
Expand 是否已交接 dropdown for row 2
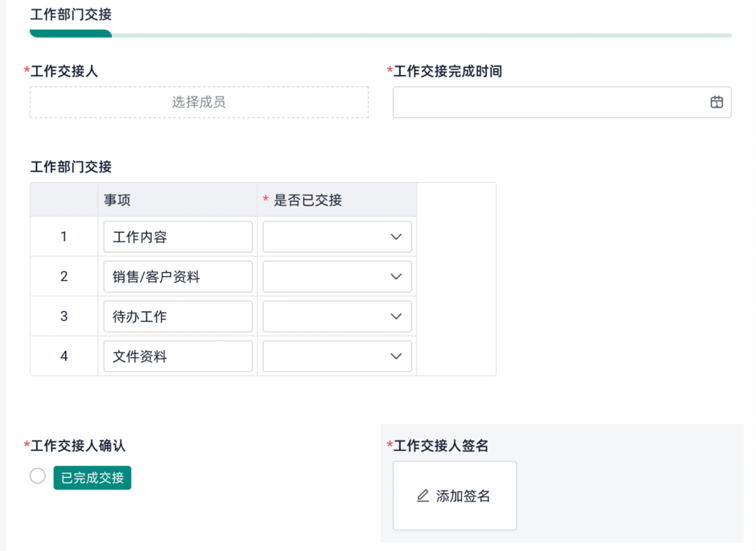pos(337,276)
